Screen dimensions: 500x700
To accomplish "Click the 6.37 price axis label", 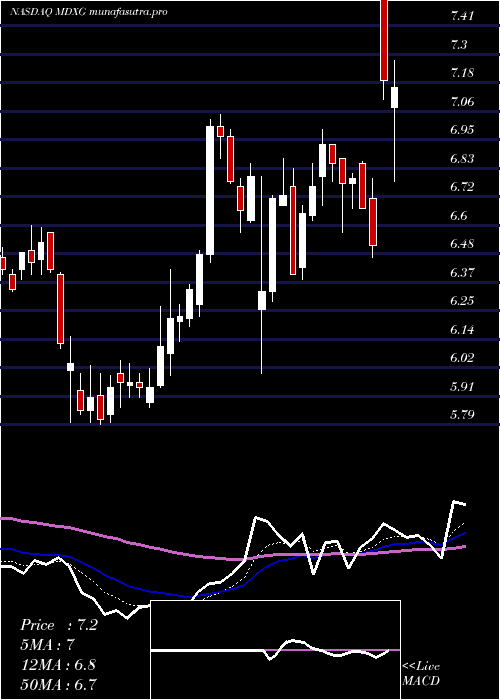I will [x=462, y=272].
